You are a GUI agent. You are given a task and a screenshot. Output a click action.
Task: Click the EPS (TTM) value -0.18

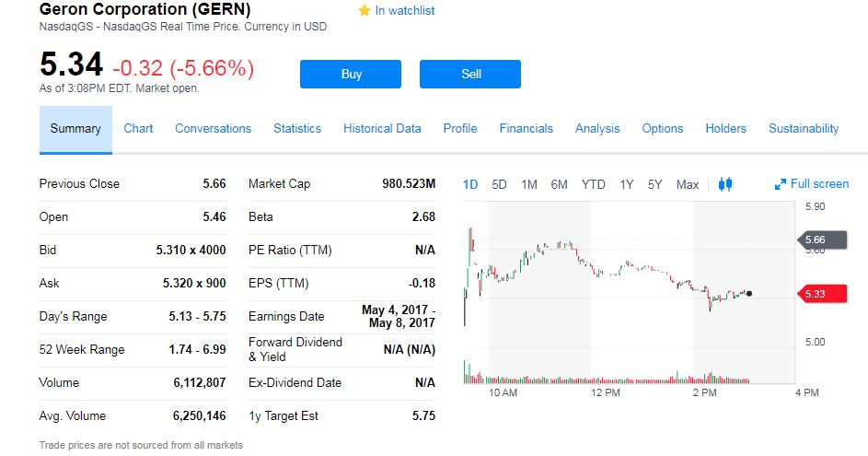point(422,284)
